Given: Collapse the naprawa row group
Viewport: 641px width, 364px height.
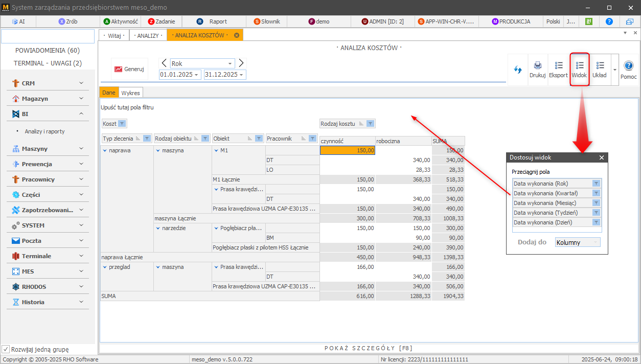Looking at the screenshot, I should point(105,150).
